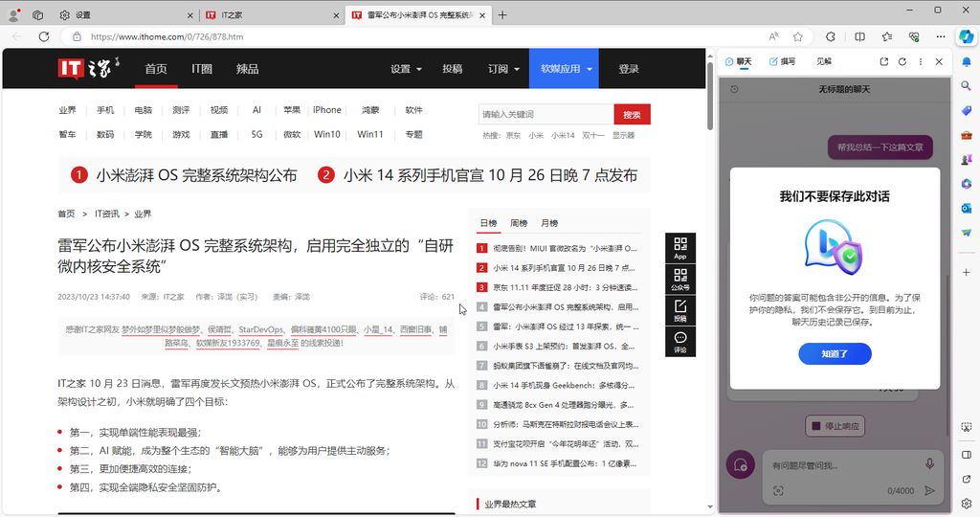This screenshot has height=517, width=980.
Task: Select the 月榜 ranking tab
Action: [549, 223]
